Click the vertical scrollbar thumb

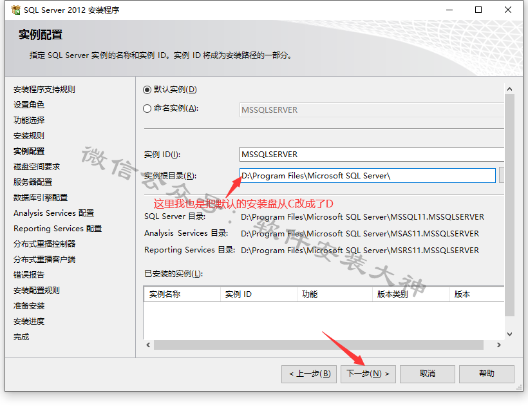click(x=509, y=205)
